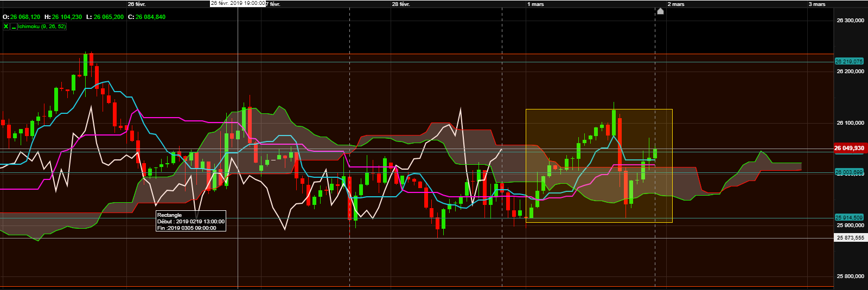
Task: Click the gray house-shaped marker on the chart
Action: (x=660, y=11)
